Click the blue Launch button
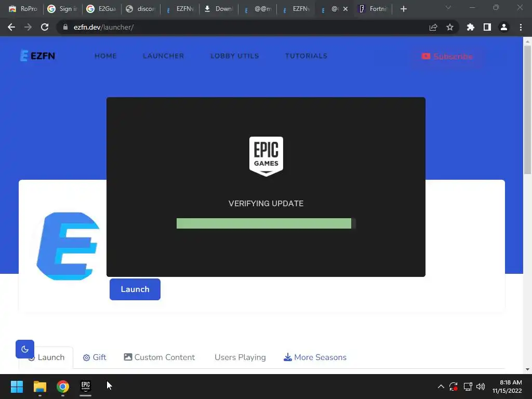 pos(135,289)
